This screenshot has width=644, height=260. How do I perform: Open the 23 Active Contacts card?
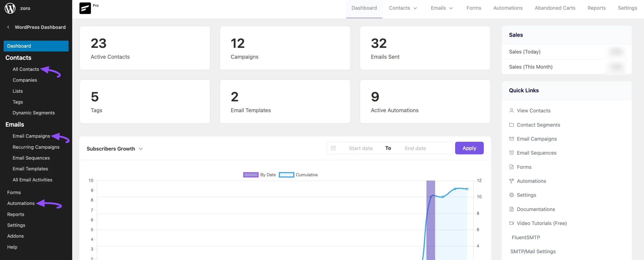coord(145,48)
